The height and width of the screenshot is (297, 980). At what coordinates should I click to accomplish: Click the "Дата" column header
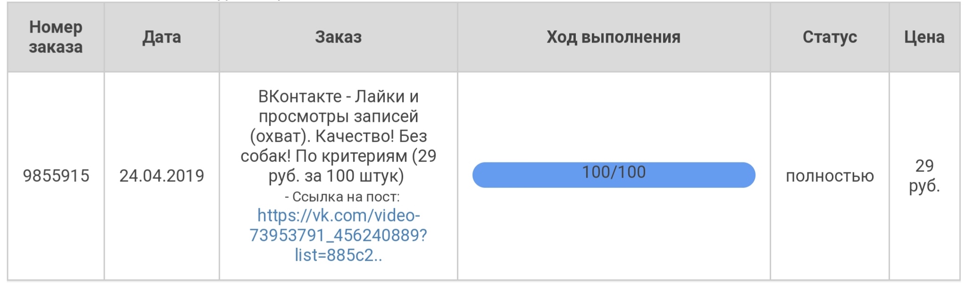162,37
